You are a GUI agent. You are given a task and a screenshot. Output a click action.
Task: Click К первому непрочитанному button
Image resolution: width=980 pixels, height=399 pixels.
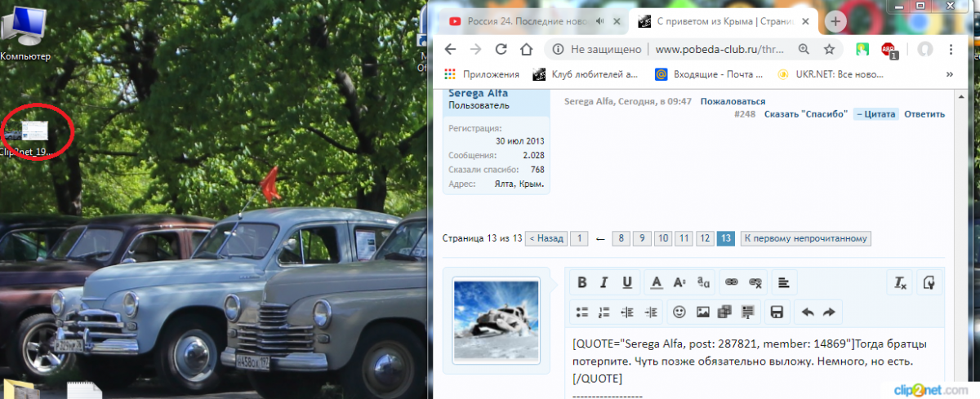[x=806, y=238]
